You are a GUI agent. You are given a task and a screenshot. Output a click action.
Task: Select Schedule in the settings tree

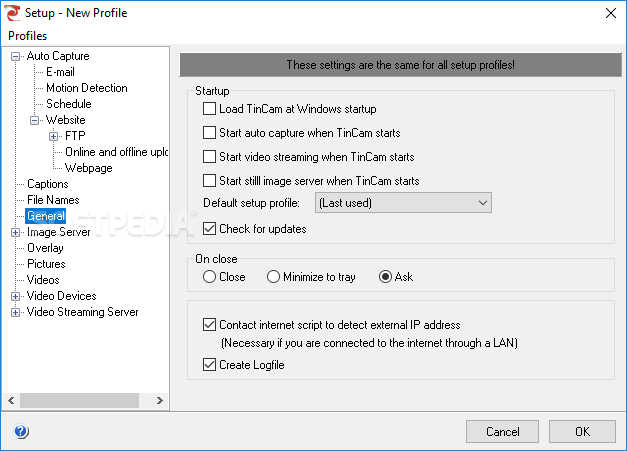pyautogui.click(x=69, y=104)
